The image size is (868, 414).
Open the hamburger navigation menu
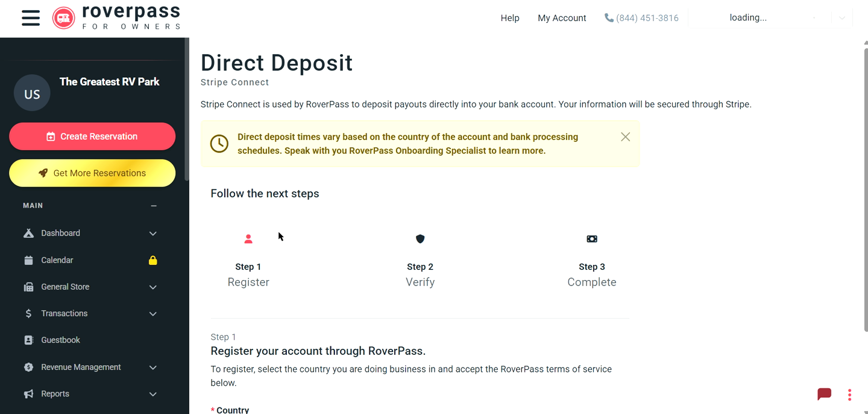point(31,18)
